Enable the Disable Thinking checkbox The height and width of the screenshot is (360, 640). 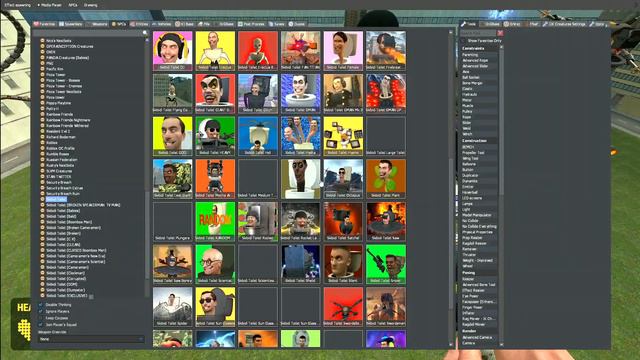point(40,305)
